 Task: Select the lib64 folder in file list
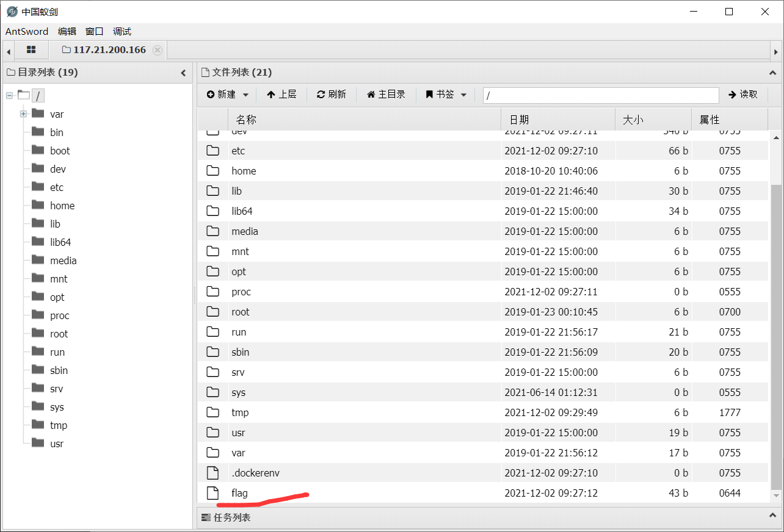pyautogui.click(x=242, y=211)
